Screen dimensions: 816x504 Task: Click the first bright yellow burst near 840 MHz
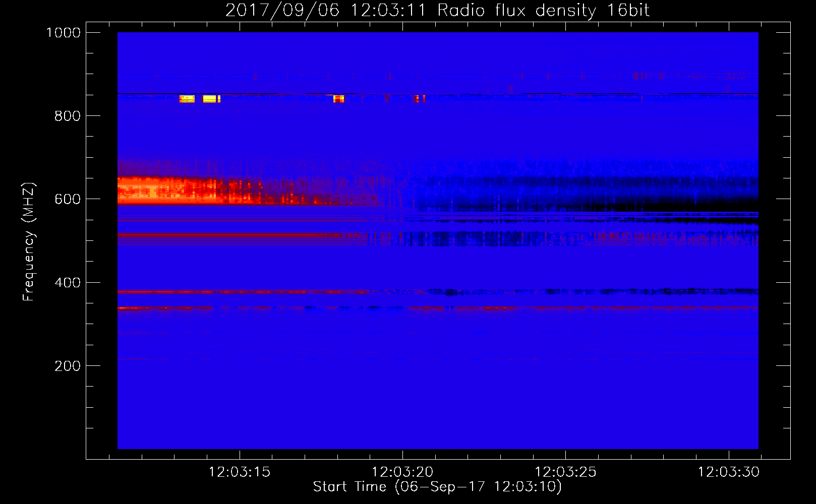(x=187, y=99)
